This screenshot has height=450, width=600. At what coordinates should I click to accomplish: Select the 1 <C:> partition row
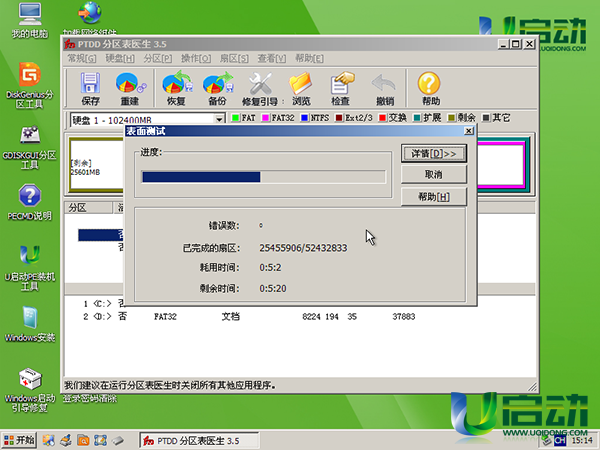point(103,304)
